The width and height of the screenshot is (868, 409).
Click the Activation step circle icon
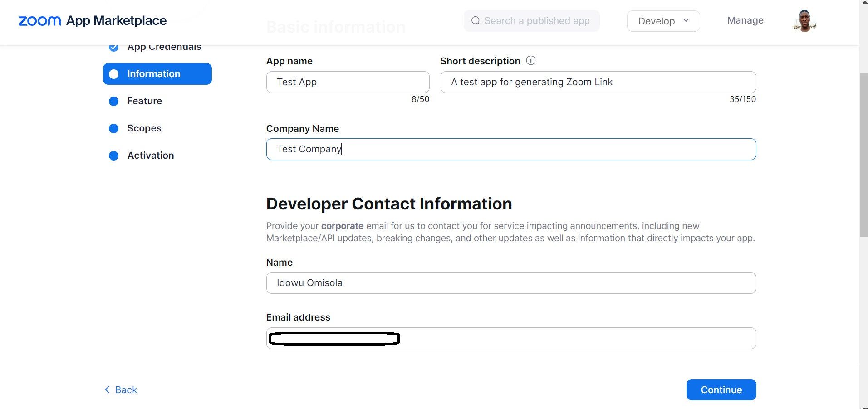113,156
